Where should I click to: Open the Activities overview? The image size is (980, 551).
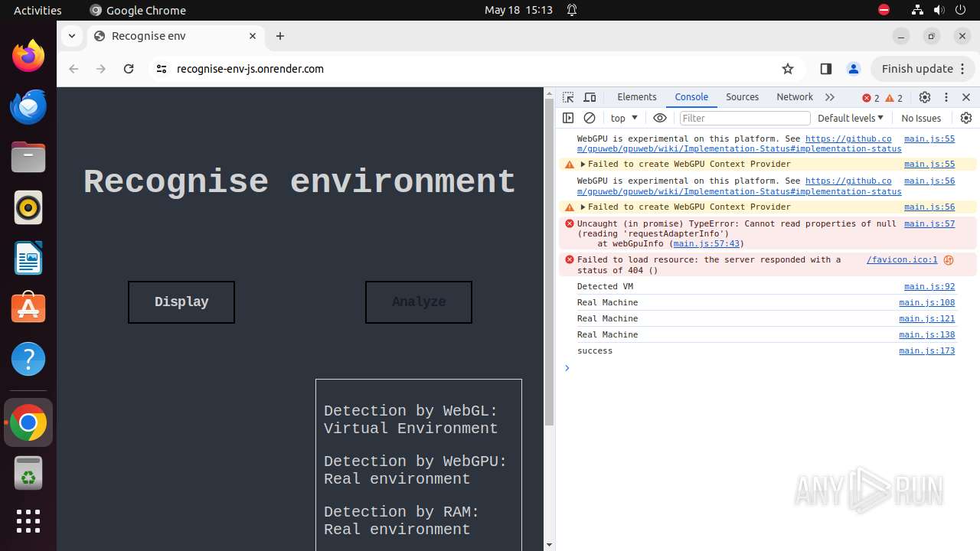click(38, 10)
